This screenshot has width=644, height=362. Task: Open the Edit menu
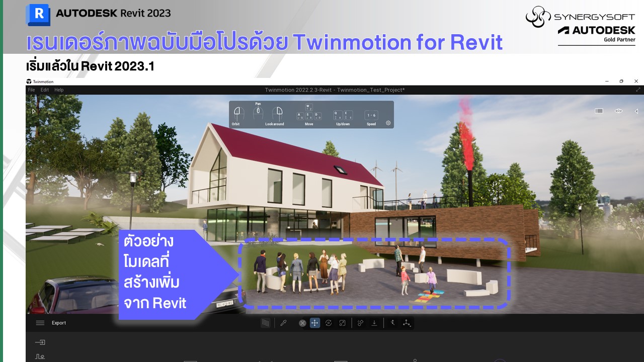click(x=45, y=90)
